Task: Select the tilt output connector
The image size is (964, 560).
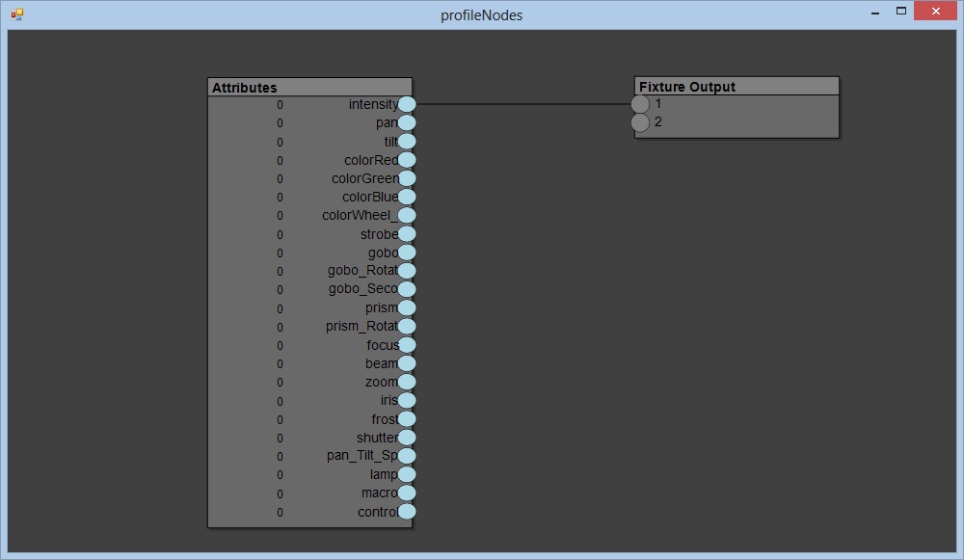Action: (x=407, y=142)
